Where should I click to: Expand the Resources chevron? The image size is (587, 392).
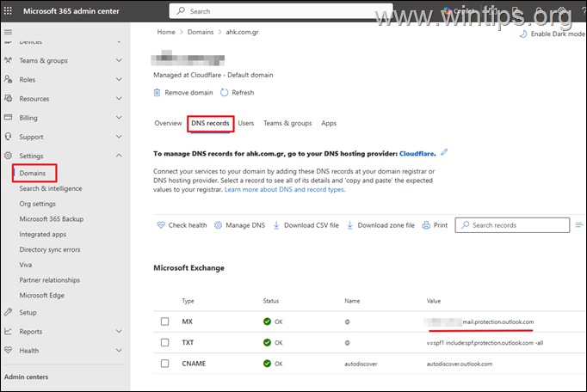pyautogui.click(x=119, y=98)
